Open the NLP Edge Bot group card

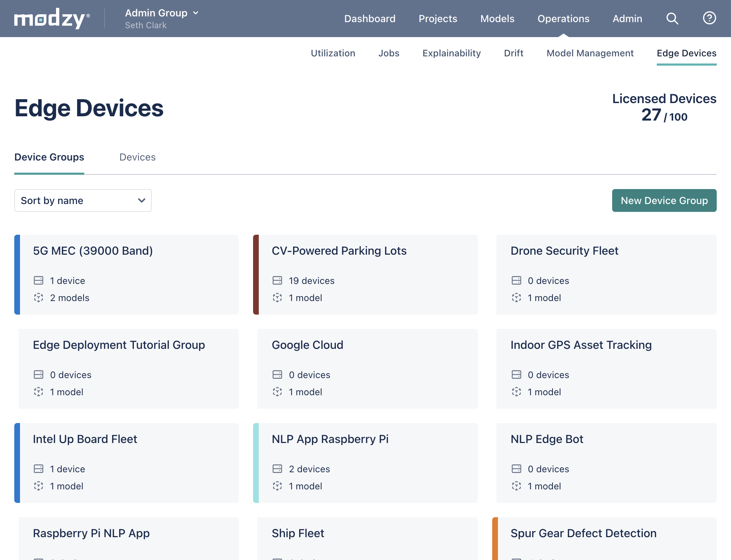tap(547, 439)
